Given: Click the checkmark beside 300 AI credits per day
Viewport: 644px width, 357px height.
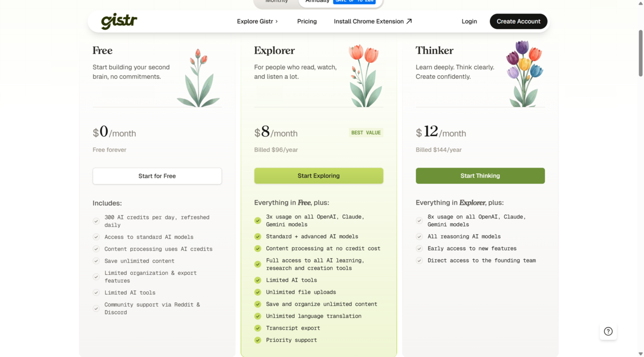Looking at the screenshot, I should [x=96, y=221].
